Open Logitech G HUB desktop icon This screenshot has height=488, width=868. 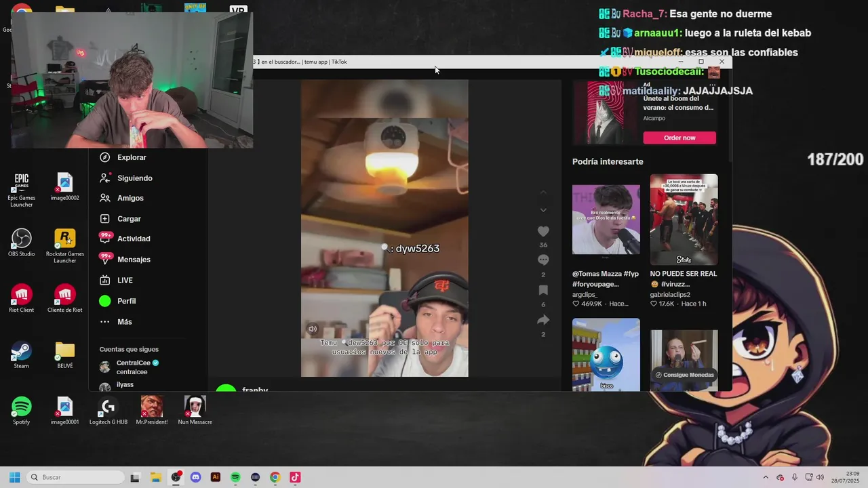point(108,411)
